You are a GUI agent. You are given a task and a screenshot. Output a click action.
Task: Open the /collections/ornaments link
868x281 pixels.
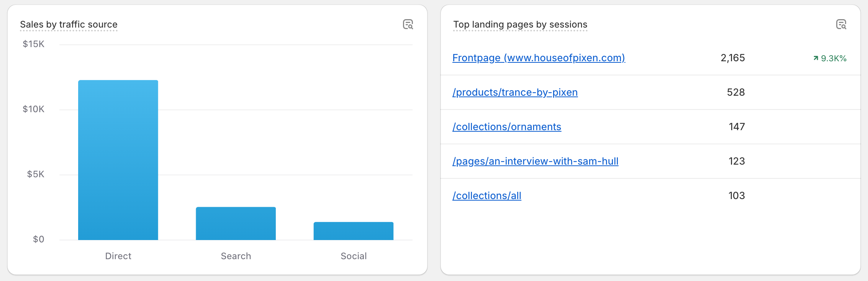point(506,127)
